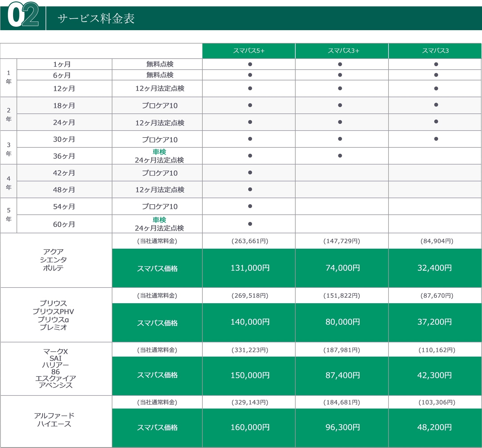The image size is (482, 448).
Task: Click the (87,670円) regular price
Action: point(437,296)
